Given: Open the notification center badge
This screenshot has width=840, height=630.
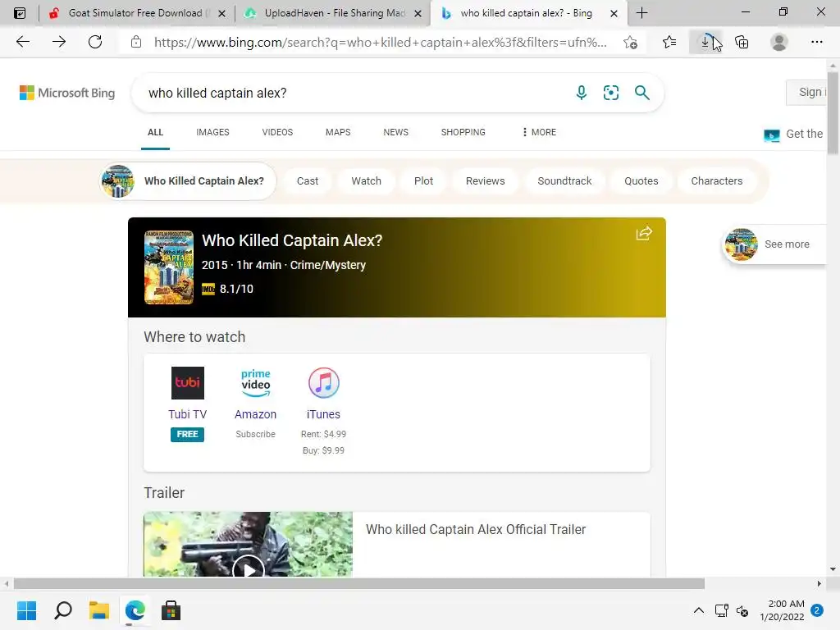Looking at the screenshot, I should click(817, 610).
